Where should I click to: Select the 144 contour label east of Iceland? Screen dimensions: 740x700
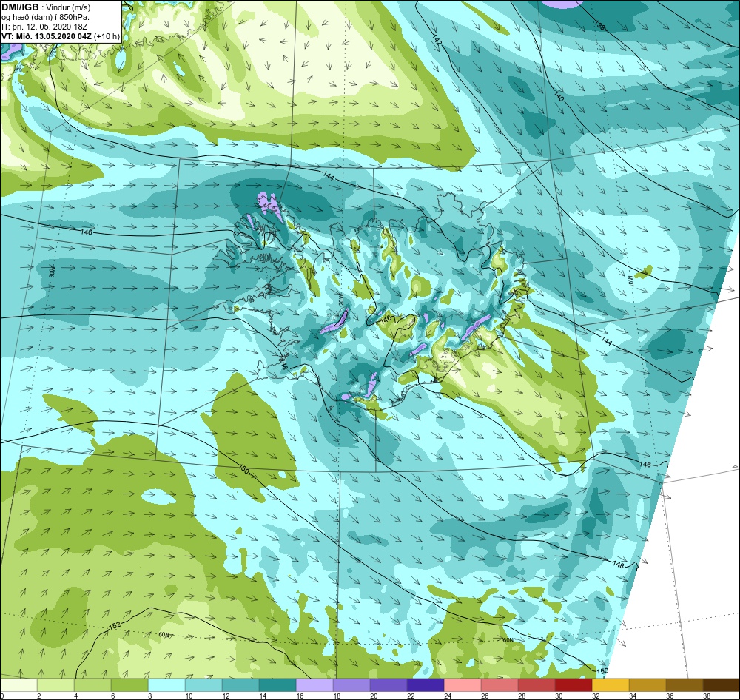607,341
